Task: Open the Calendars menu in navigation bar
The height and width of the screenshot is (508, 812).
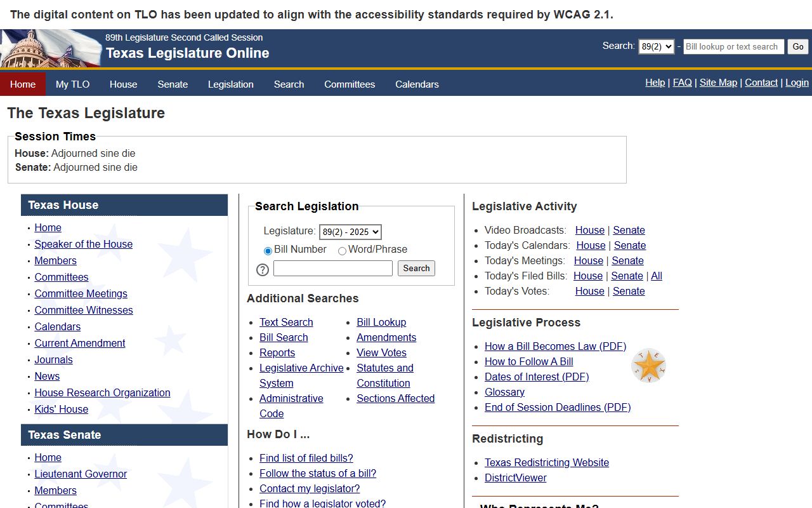Action: 417,84
